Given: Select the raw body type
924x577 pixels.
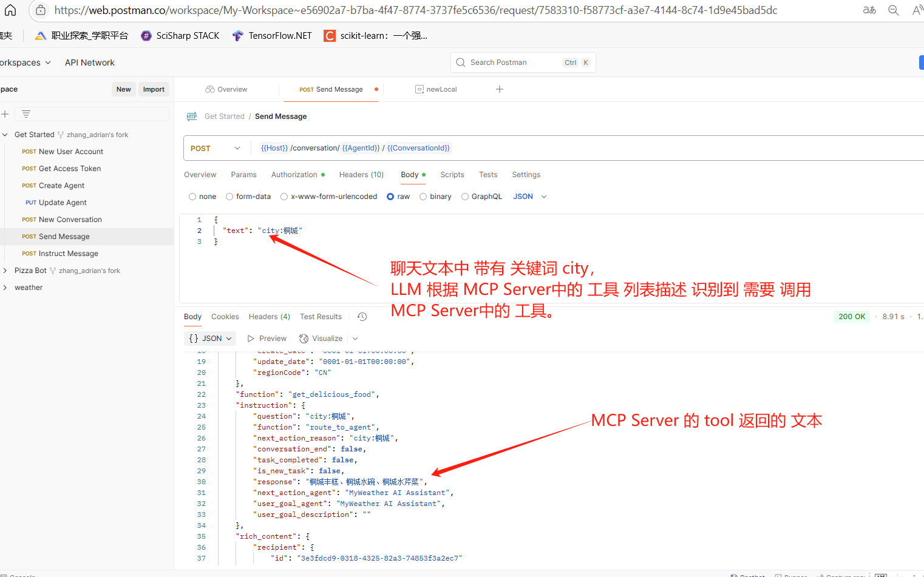Looking at the screenshot, I should pyautogui.click(x=390, y=197).
